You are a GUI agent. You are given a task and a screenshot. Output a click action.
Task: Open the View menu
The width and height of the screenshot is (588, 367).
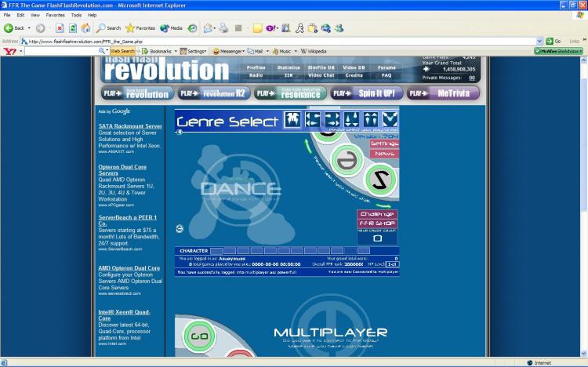pos(34,15)
